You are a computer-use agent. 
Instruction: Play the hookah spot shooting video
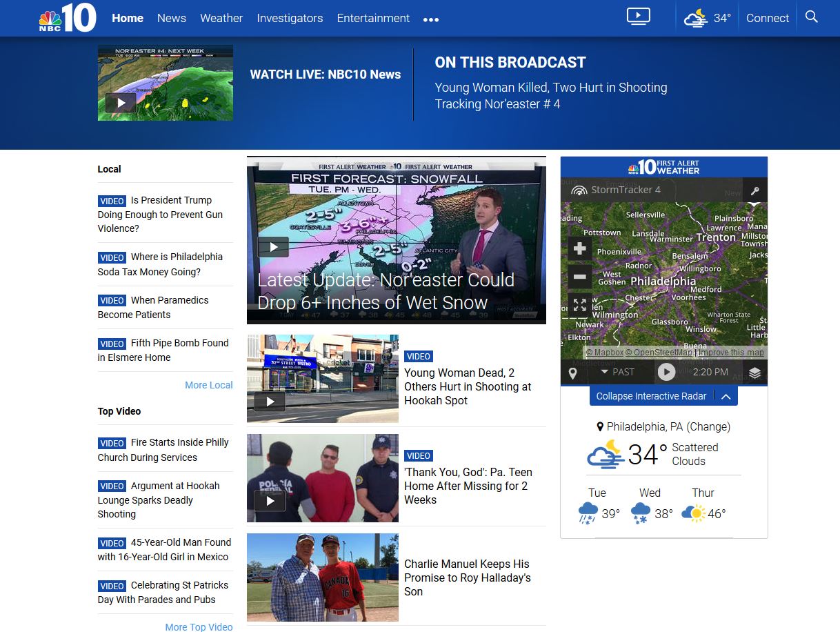point(270,402)
